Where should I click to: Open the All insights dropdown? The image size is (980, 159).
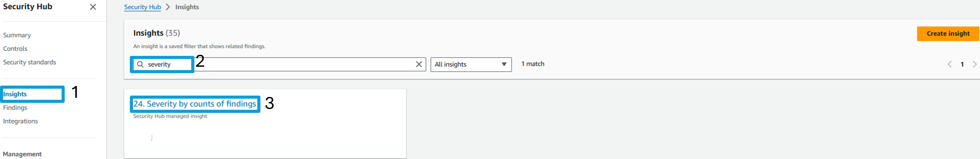(x=471, y=65)
